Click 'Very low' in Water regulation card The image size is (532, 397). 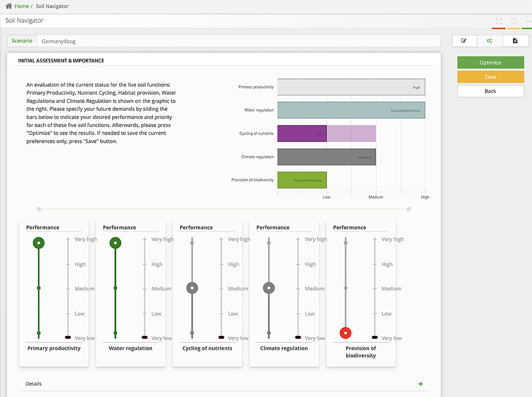tap(161, 338)
